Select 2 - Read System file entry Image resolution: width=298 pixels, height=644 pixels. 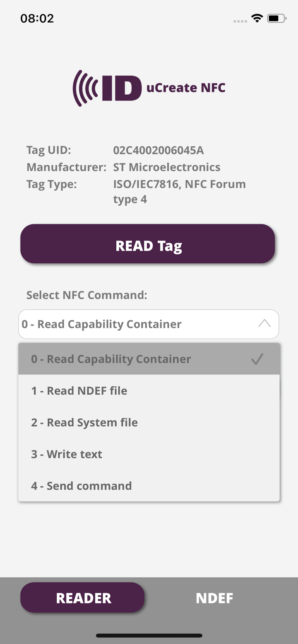84,422
